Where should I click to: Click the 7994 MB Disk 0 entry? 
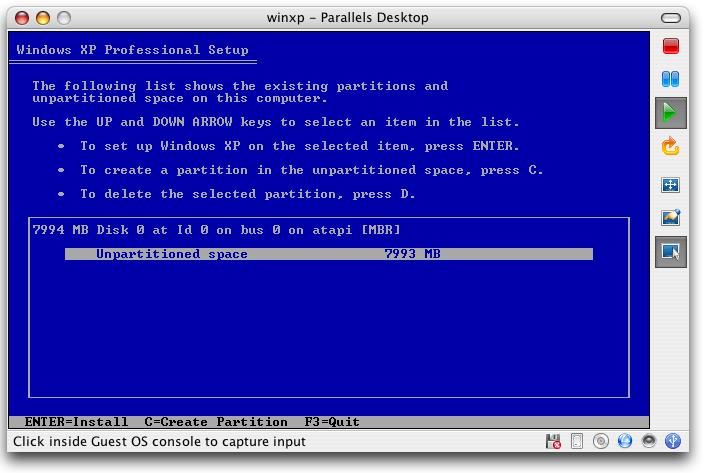click(217, 230)
